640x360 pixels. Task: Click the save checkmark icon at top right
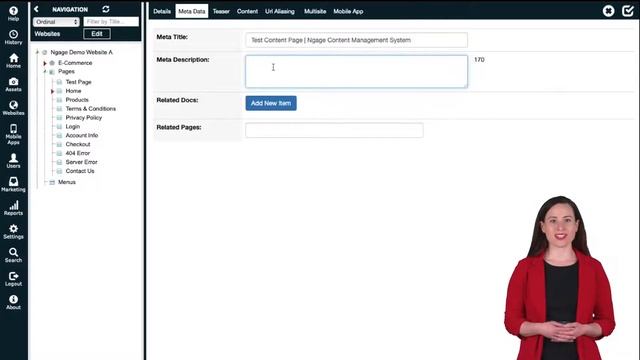628,11
